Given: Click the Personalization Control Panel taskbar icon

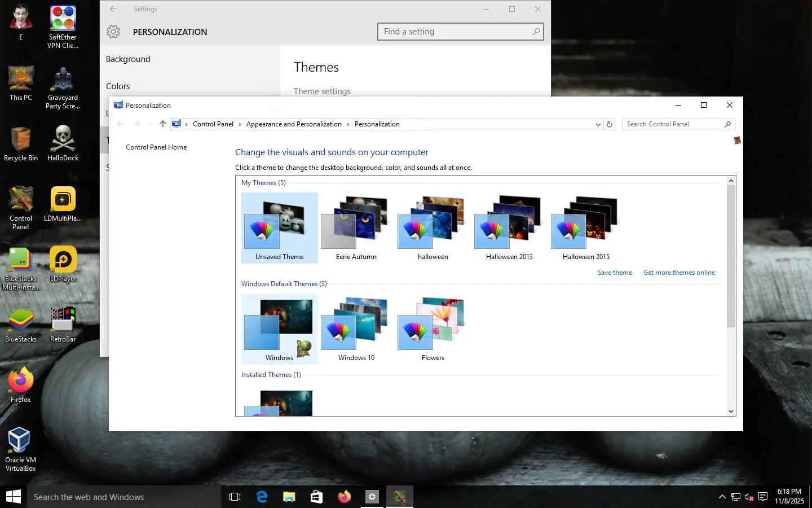Looking at the screenshot, I should (x=400, y=497).
